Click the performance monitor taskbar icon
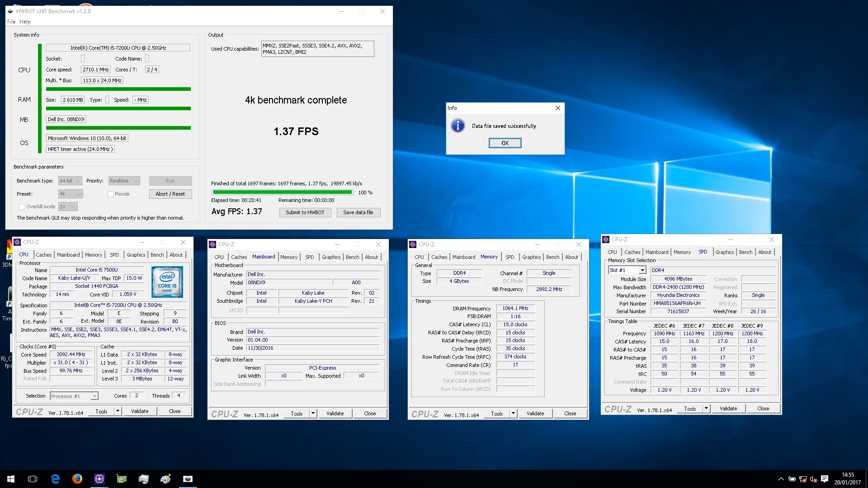 tap(144, 479)
